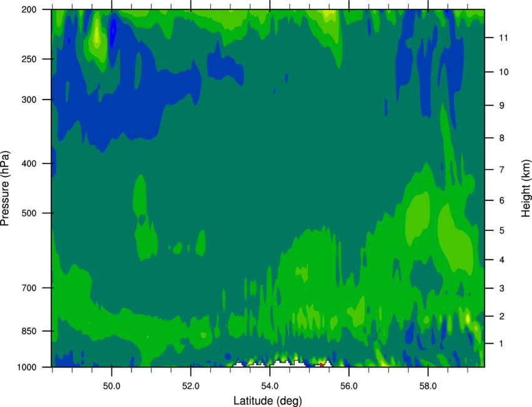
Task: Pick the 8 km height label
Action: 501,138
